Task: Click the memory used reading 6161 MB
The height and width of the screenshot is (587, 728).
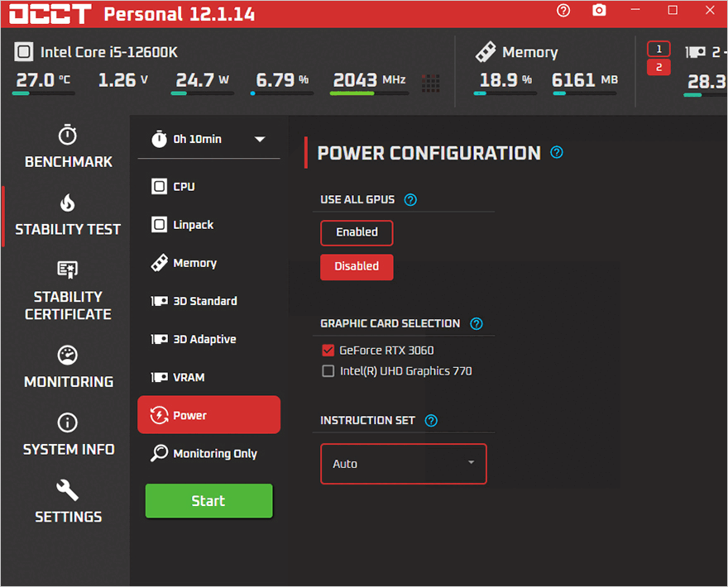Action: click(585, 80)
